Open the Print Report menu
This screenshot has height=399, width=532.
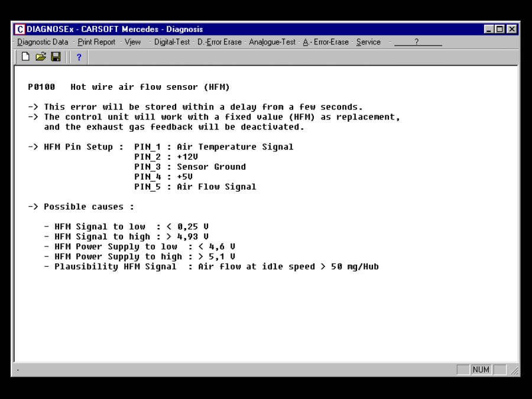point(96,42)
